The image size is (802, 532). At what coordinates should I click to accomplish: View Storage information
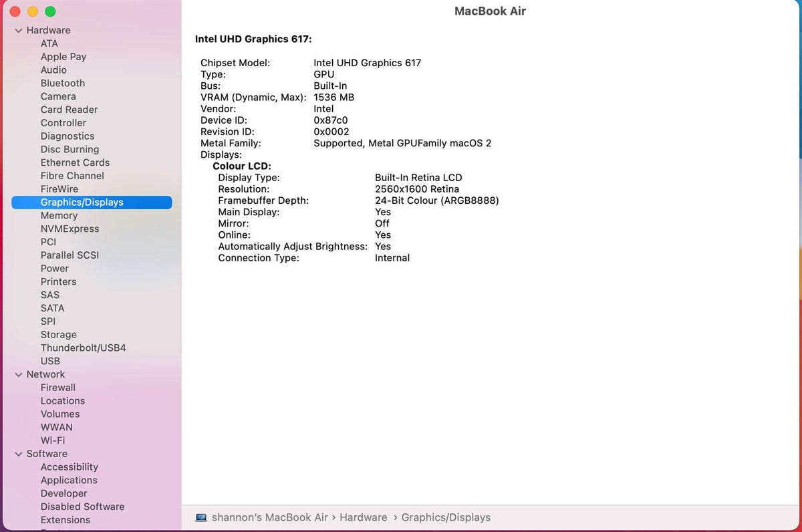tap(58, 334)
